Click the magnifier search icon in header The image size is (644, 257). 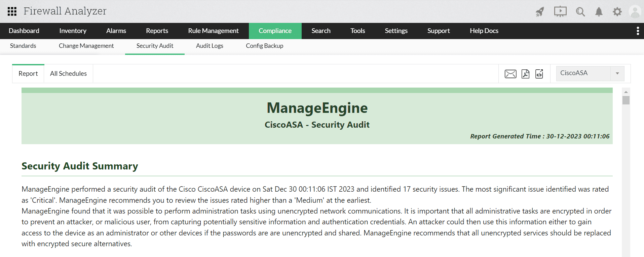click(x=580, y=12)
